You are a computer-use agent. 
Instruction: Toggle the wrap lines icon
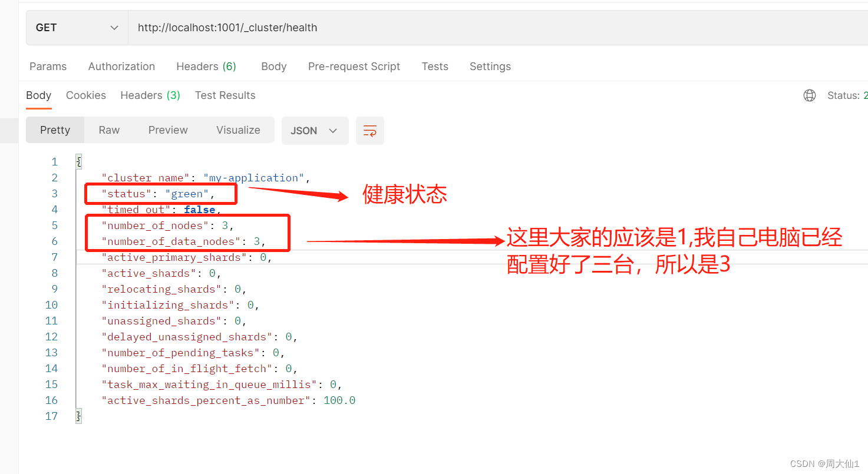(x=370, y=131)
